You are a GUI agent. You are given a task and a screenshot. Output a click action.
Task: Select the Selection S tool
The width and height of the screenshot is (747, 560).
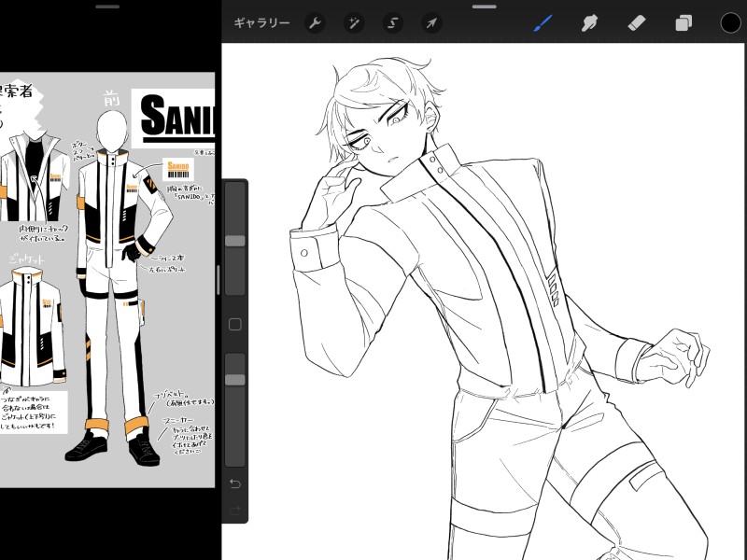point(392,22)
